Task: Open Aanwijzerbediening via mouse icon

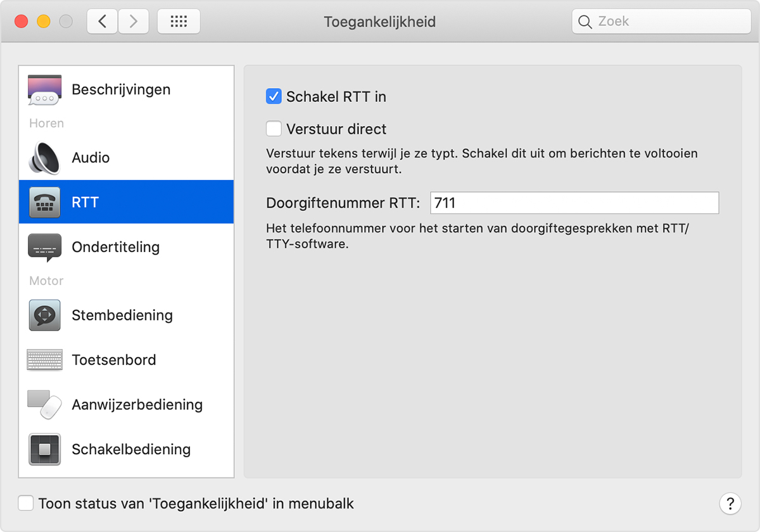Action: click(x=44, y=405)
